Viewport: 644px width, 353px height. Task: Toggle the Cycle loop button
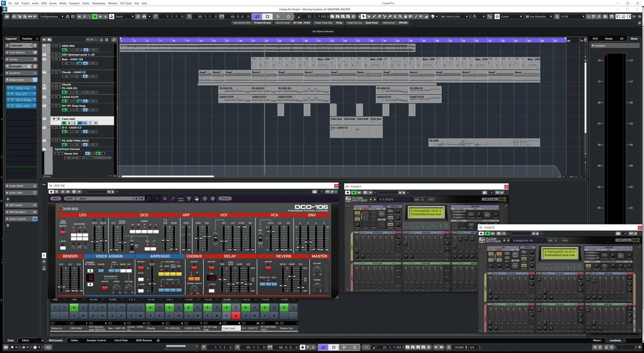tap(257, 16)
